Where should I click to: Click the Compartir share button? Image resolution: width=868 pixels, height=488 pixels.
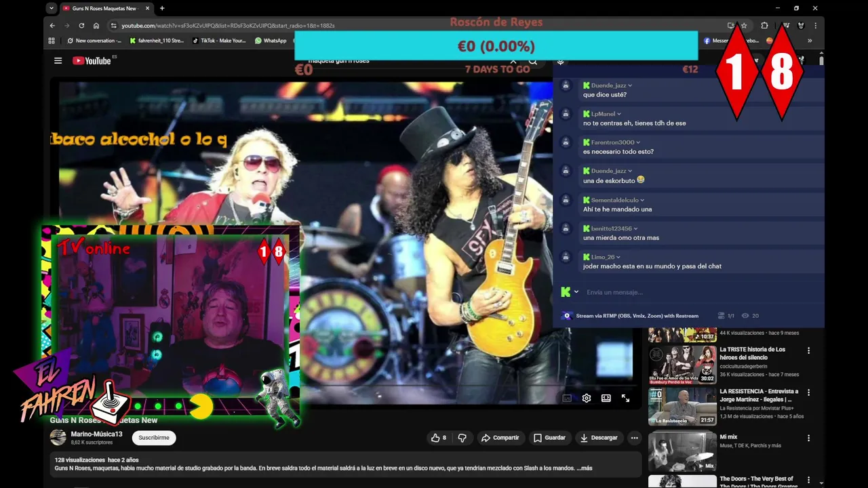point(500,438)
